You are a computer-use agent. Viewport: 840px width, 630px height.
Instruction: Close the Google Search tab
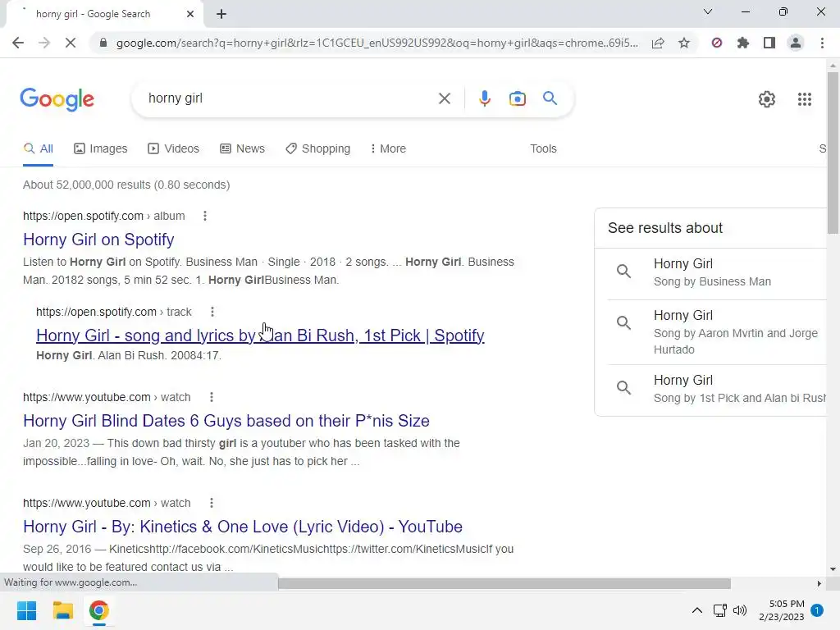190,14
